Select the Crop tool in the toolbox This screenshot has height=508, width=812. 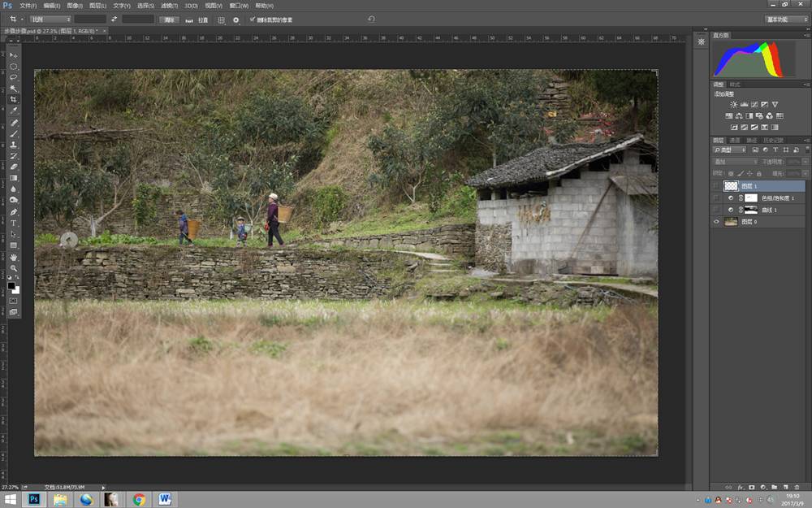coord(14,100)
